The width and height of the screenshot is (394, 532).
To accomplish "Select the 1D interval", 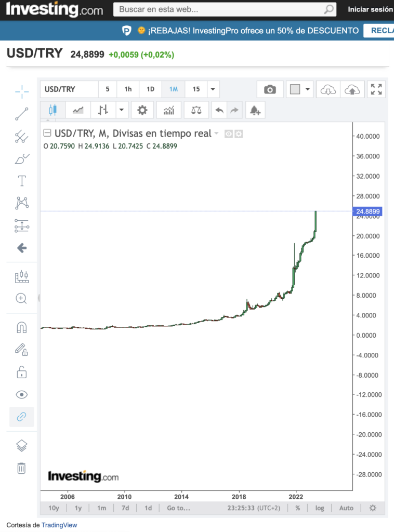I will [150, 89].
